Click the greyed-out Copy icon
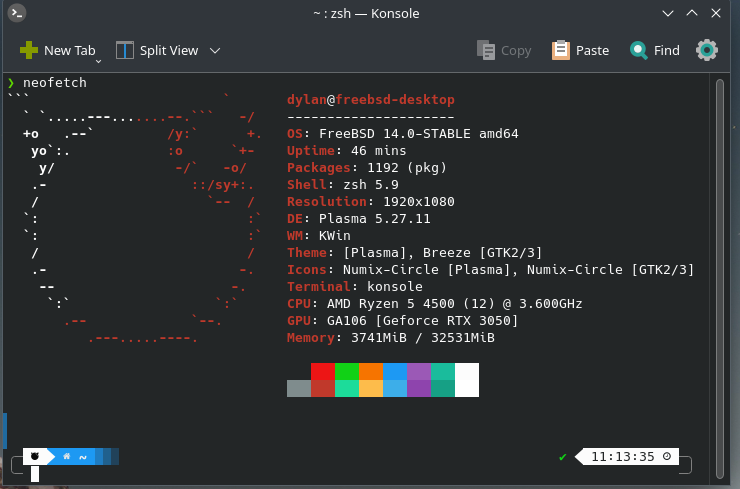 486,50
